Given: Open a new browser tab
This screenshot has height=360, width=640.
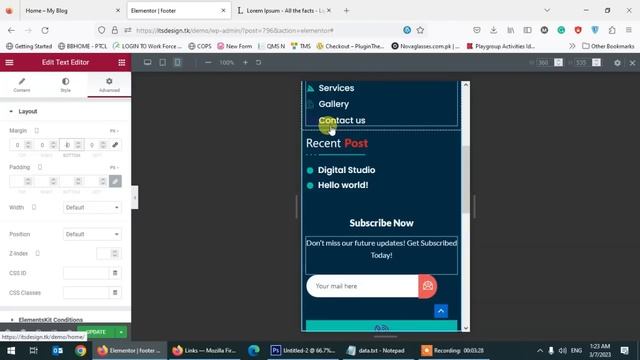Looking at the screenshot, I should point(346,11).
